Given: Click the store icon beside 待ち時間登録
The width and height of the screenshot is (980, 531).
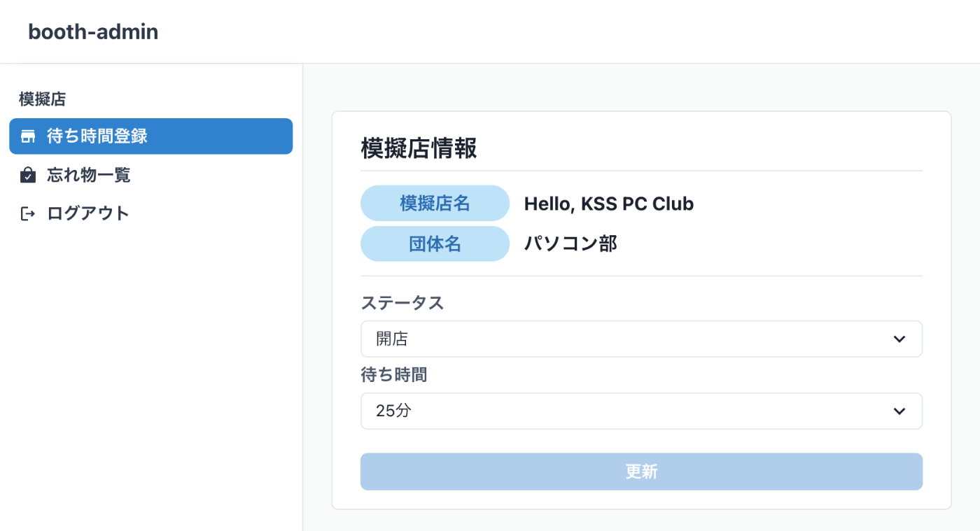Looking at the screenshot, I should point(28,136).
